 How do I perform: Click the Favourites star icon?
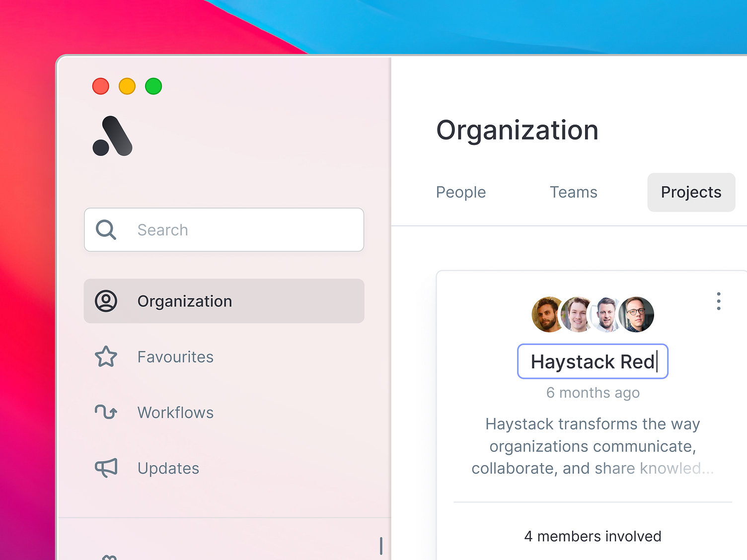coord(106,356)
